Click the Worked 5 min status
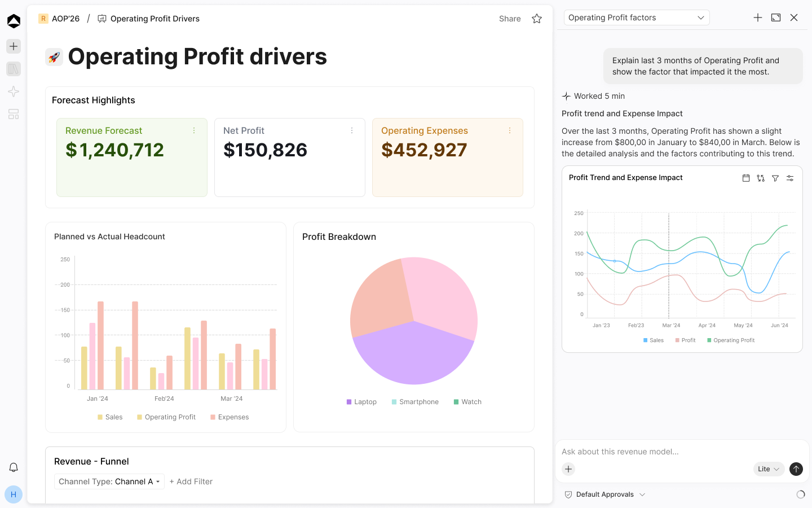The width and height of the screenshot is (812, 508). (x=593, y=96)
